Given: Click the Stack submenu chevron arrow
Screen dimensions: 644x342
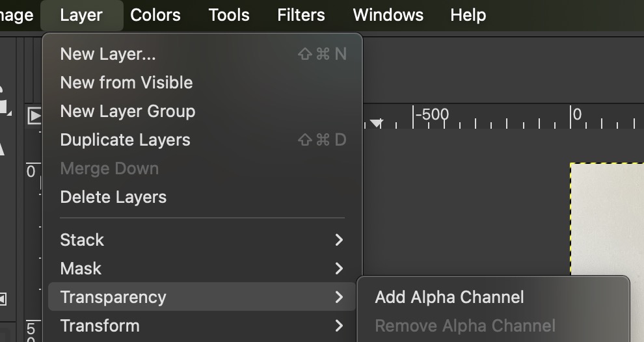Looking at the screenshot, I should (x=339, y=240).
